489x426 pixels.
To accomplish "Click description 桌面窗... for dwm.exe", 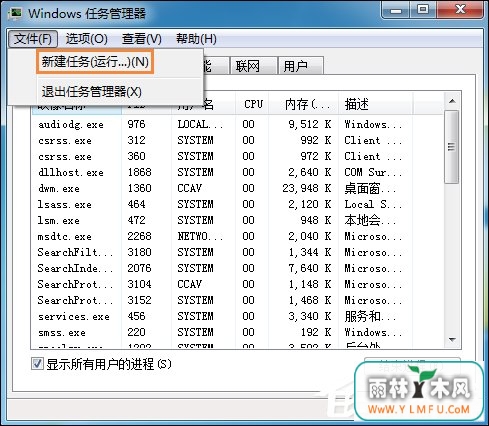I will coord(370,189).
